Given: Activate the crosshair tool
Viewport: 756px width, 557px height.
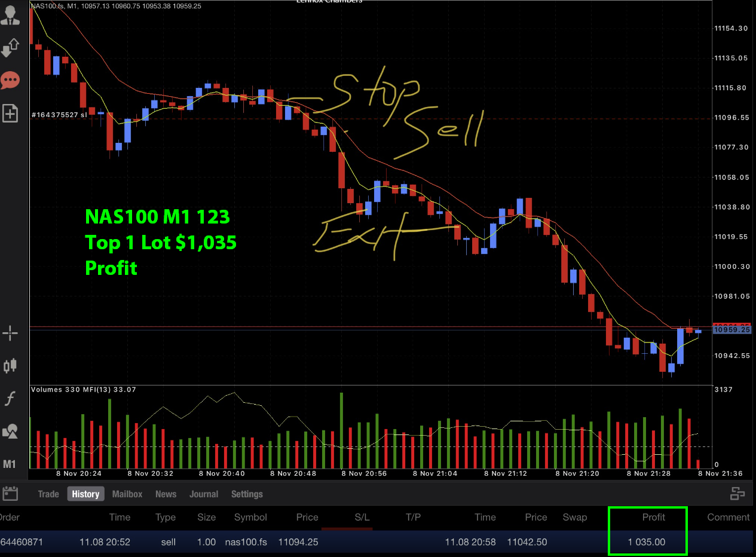Looking at the screenshot, I should (10, 333).
